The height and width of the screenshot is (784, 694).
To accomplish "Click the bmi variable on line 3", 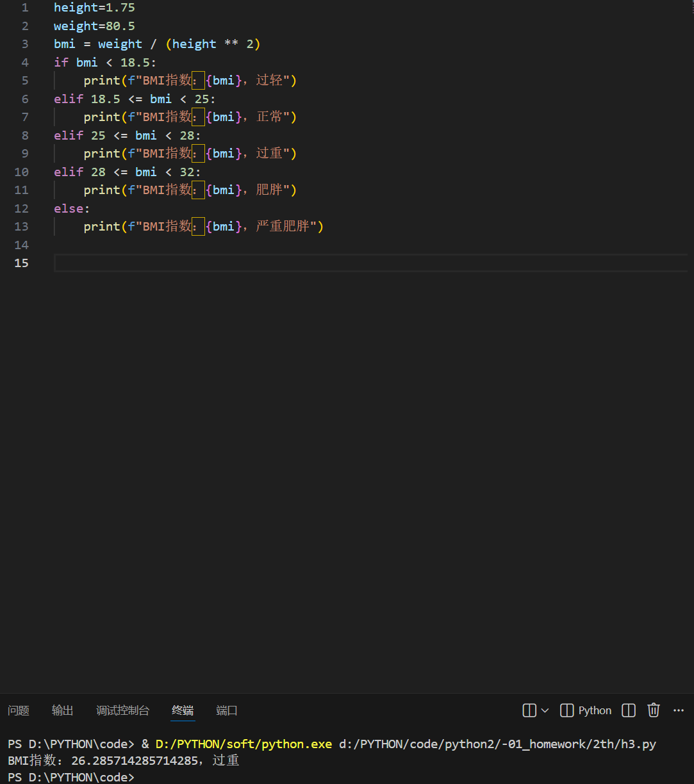I will (64, 44).
